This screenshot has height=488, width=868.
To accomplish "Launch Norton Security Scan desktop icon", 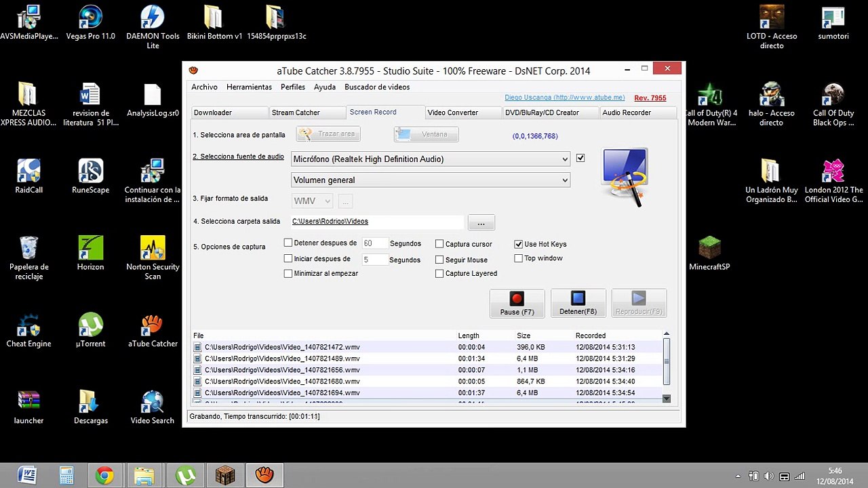I will 153,258.
